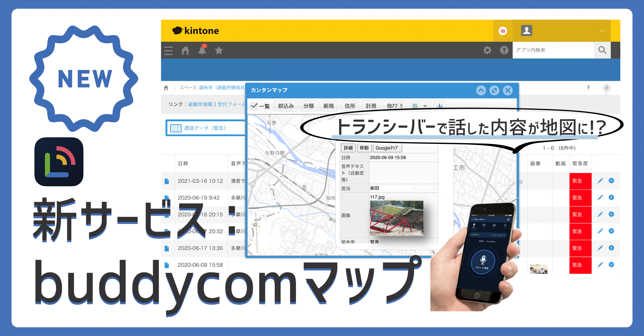
Task: Click the info icon near breadcrumb
Action: click(x=606, y=88)
